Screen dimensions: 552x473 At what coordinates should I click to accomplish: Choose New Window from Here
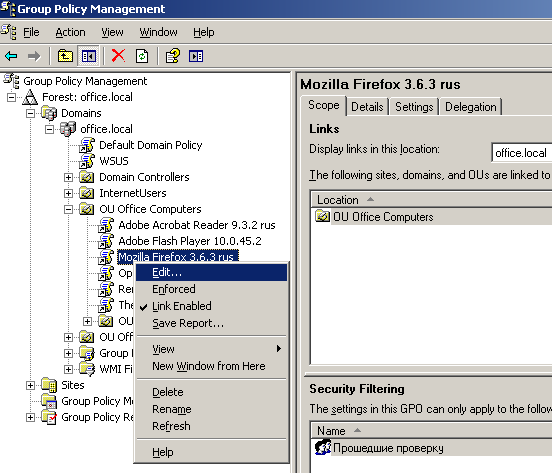coord(212,366)
